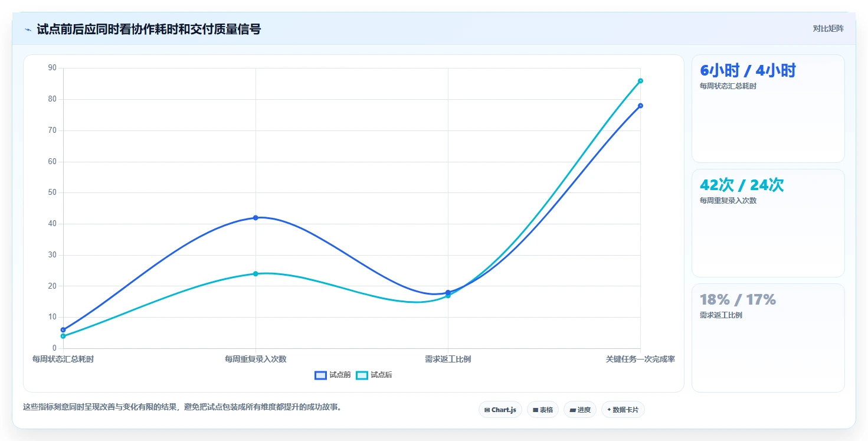This screenshot has width=868, height=441.
Task: Click the 对比矩阵 label in header
Action: (828, 29)
